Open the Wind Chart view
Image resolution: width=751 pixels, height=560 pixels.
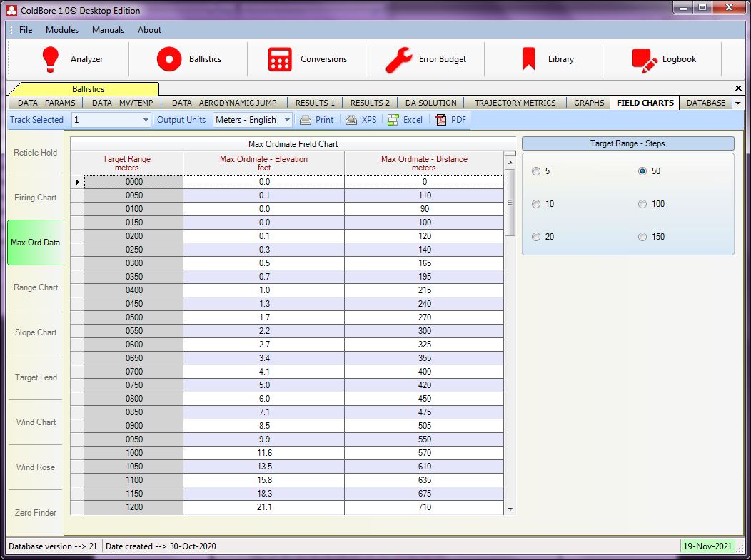(36, 422)
